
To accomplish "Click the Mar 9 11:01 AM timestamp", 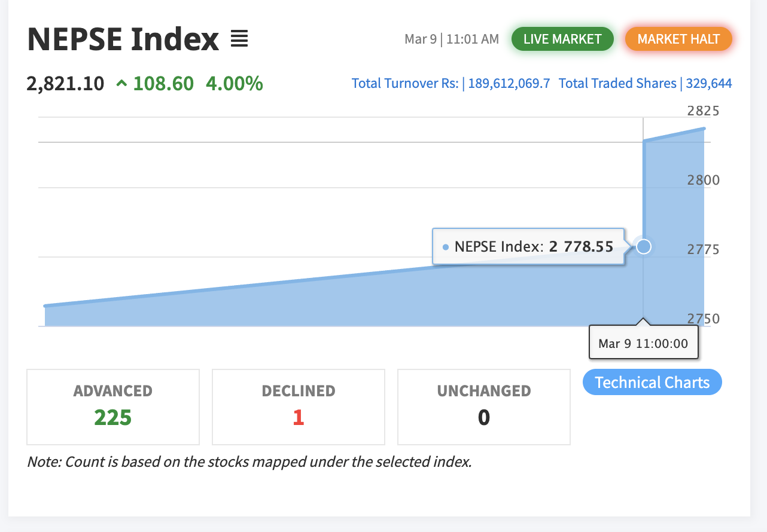I will click(x=452, y=39).
